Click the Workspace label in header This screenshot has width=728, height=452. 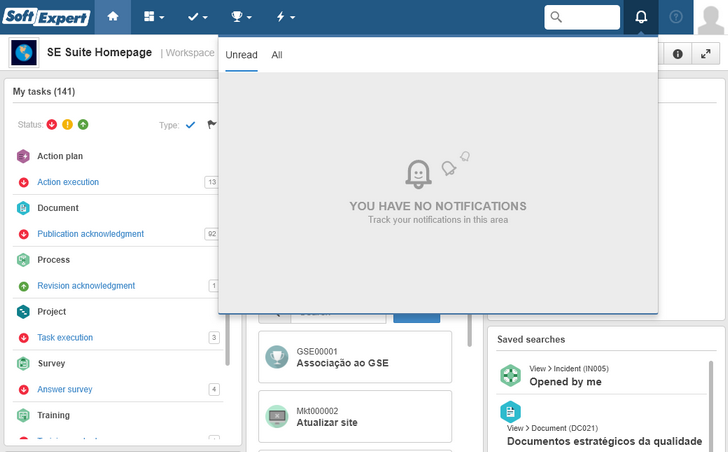(190, 53)
